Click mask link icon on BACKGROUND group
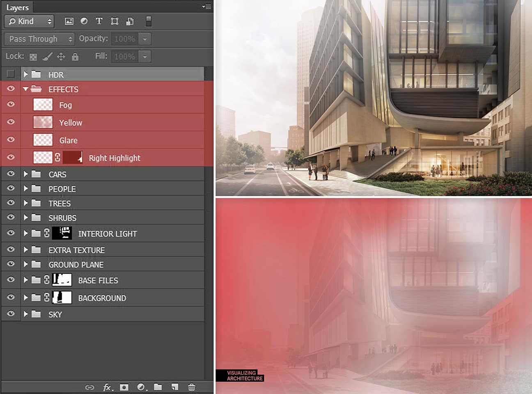This screenshot has width=532, height=394. coord(47,298)
